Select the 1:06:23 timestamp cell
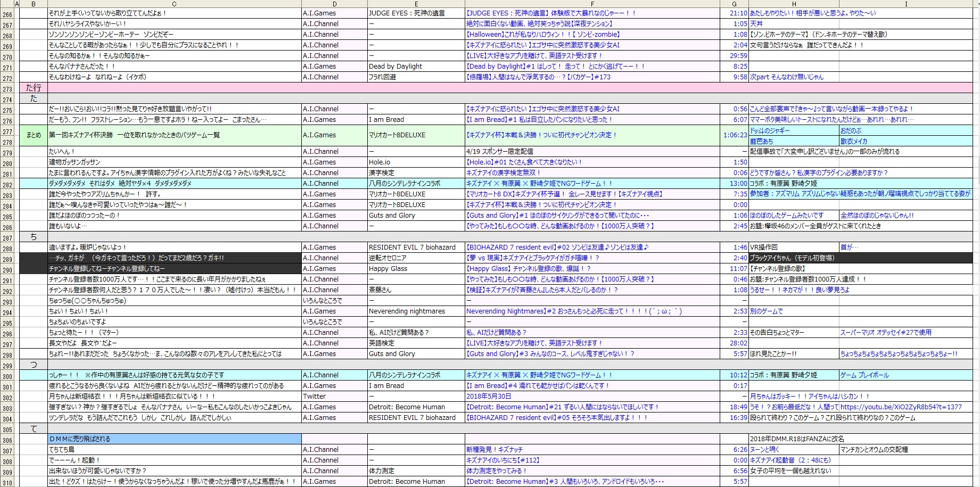Screen dimensions: 980x487 [x=734, y=135]
